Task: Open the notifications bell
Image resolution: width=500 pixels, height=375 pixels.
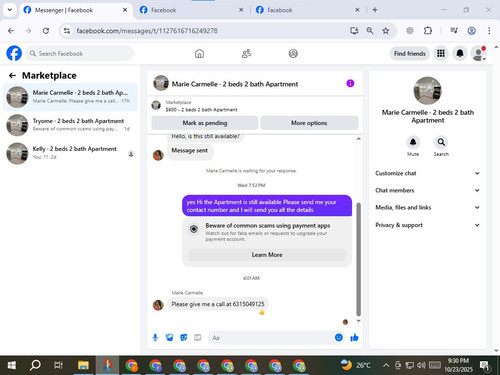Action: pos(460,53)
